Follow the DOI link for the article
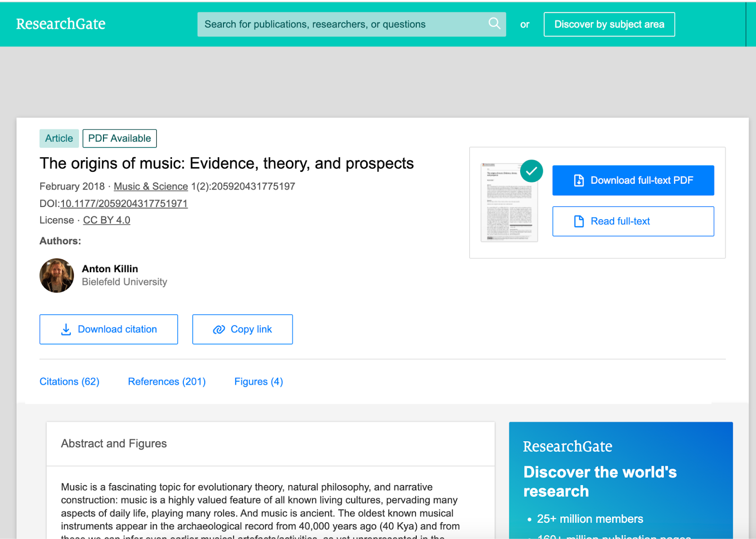Screen dimensions: 756x539 pos(124,204)
